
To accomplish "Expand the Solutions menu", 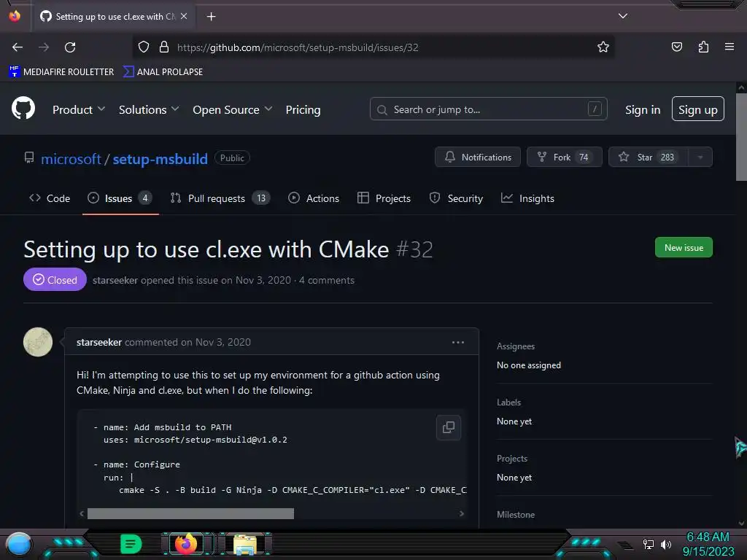I will coord(149,109).
